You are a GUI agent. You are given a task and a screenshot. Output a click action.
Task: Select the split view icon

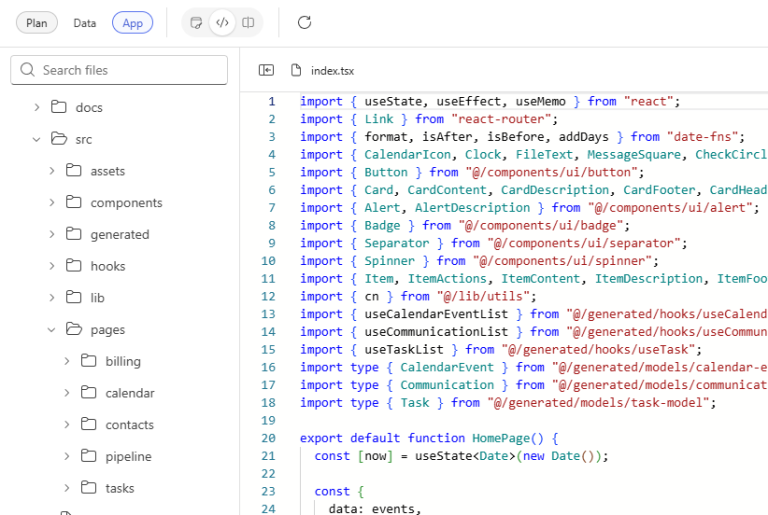pyautogui.click(x=248, y=22)
